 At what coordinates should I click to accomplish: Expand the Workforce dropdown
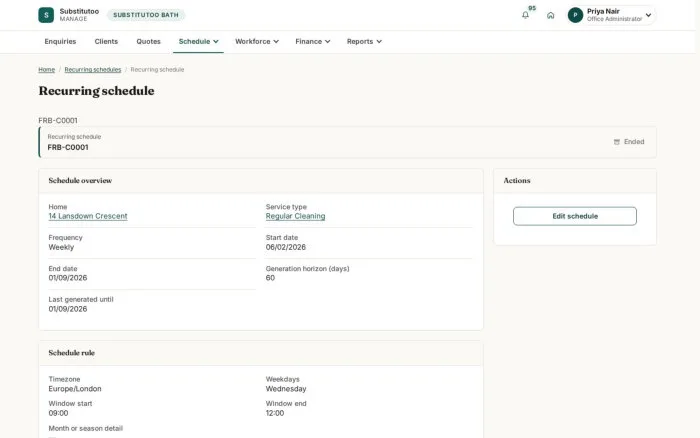[x=257, y=42]
